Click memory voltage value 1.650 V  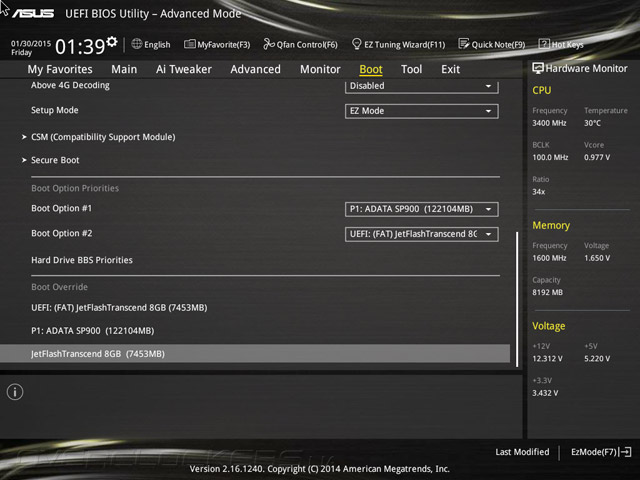click(597, 258)
